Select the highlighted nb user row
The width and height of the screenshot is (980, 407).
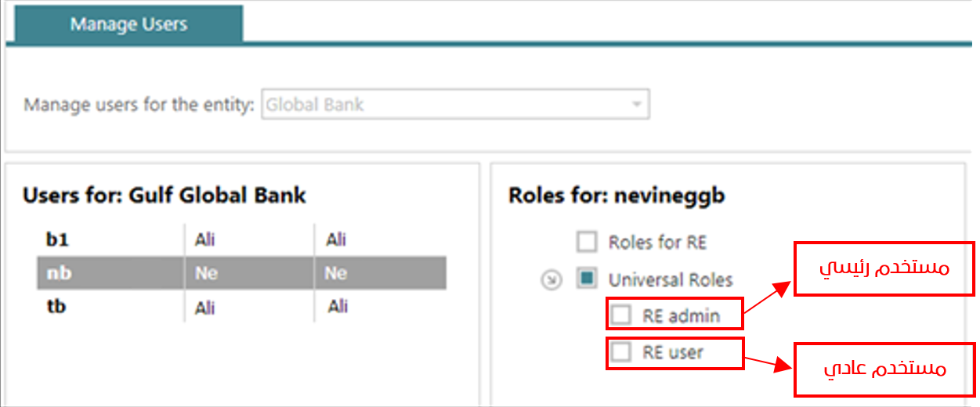tap(242, 273)
